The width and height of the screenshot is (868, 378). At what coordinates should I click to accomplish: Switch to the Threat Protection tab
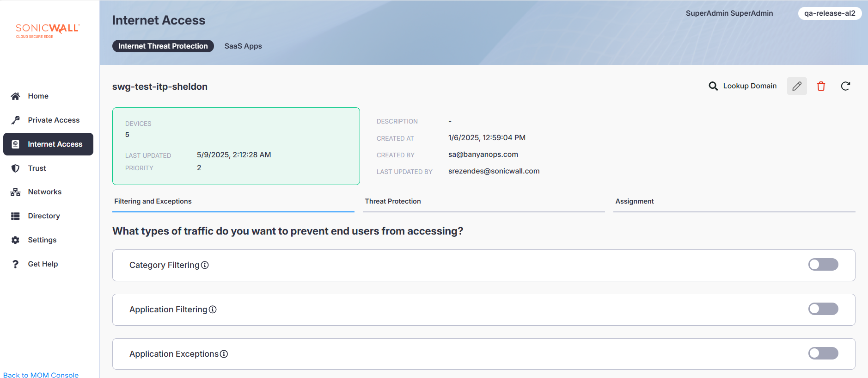click(392, 201)
